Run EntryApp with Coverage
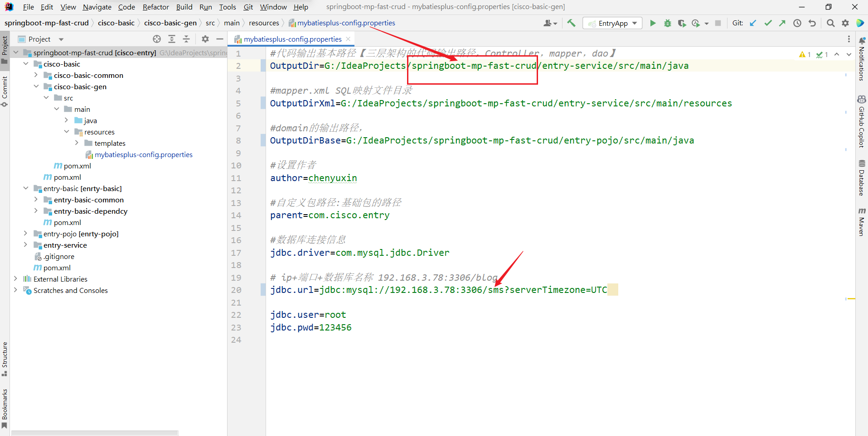 point(682,23)
